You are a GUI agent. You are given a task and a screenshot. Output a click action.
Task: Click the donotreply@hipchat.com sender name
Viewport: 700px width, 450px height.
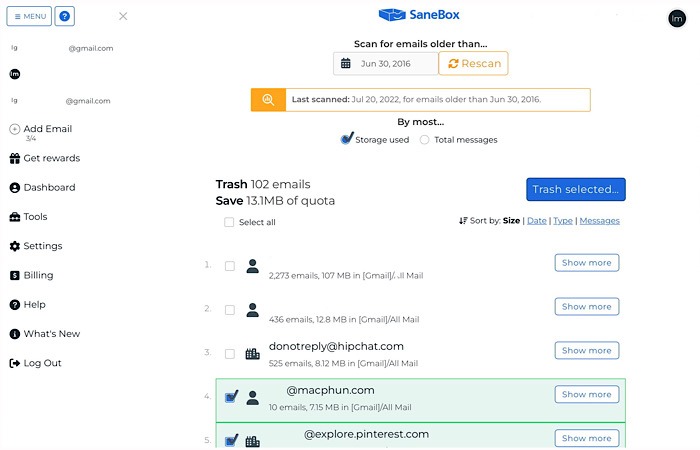[336, 346]
